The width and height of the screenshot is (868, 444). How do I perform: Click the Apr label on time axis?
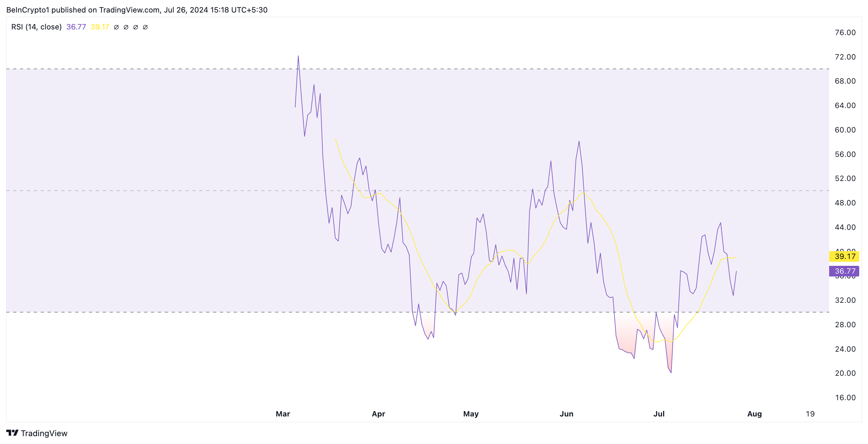click(x=379, y=414)
